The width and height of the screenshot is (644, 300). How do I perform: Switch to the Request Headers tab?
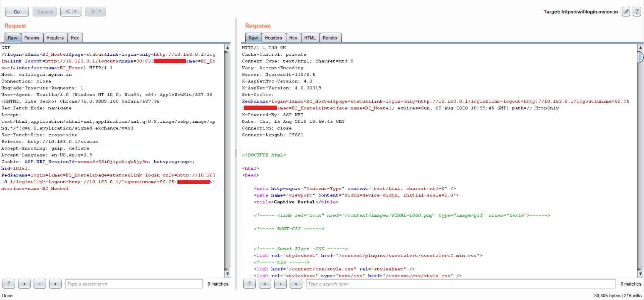click(x=55, y=38)
